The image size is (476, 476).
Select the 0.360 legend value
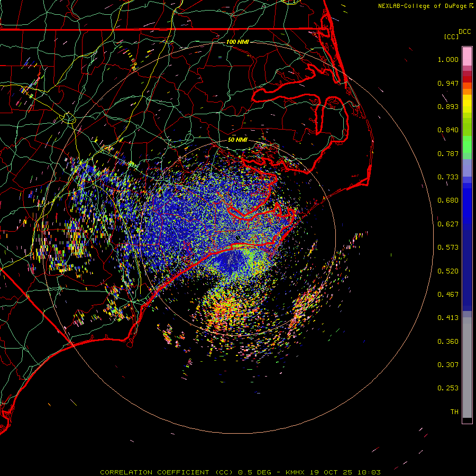tap(448, 342)
